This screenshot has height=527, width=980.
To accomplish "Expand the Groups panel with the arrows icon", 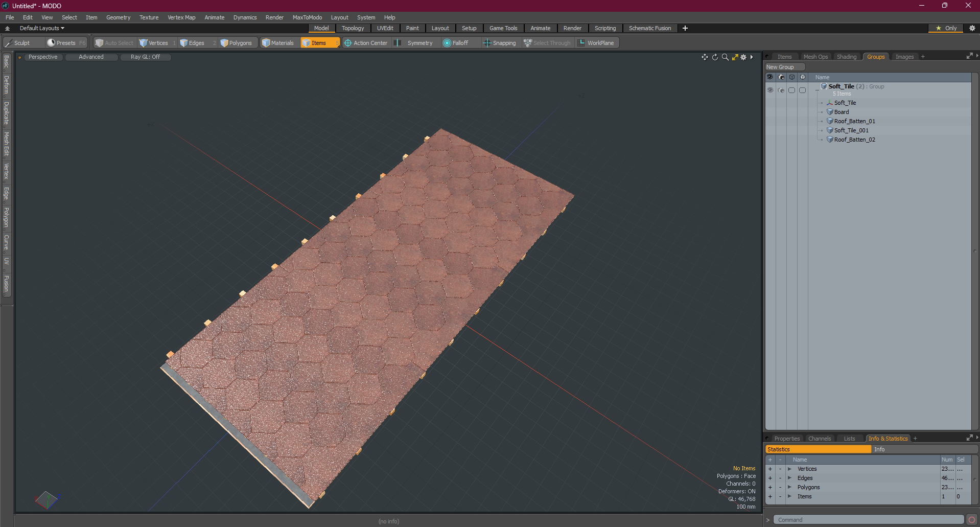I will (x=969, y=56).
